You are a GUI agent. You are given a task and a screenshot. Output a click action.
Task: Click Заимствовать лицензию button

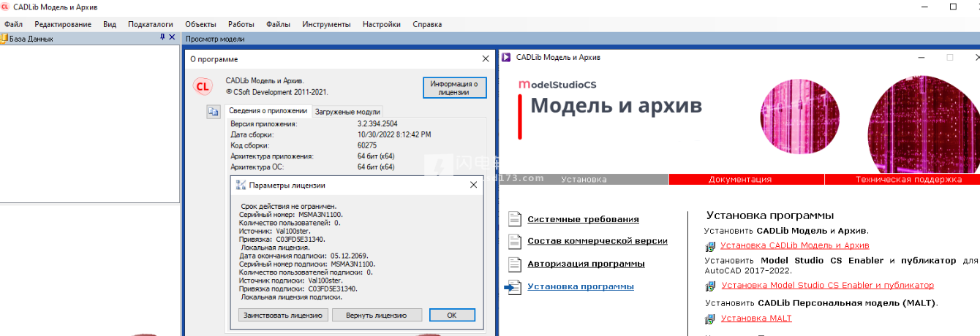click(x=282, y=315)
